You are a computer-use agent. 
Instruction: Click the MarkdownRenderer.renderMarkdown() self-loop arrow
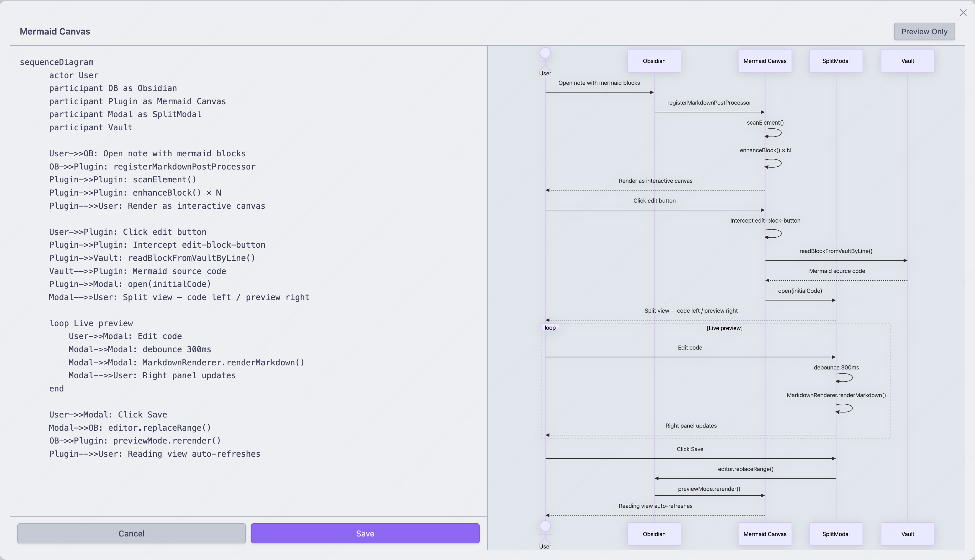[844, 408]
